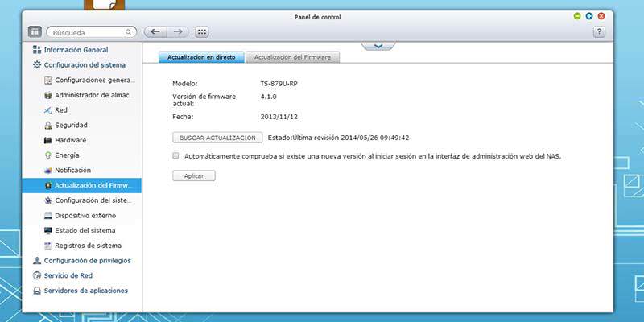The height and width of the screenshot is (322, 644).
Task: Switch to Actualización del Firmware tab
Action: [292, 57]
